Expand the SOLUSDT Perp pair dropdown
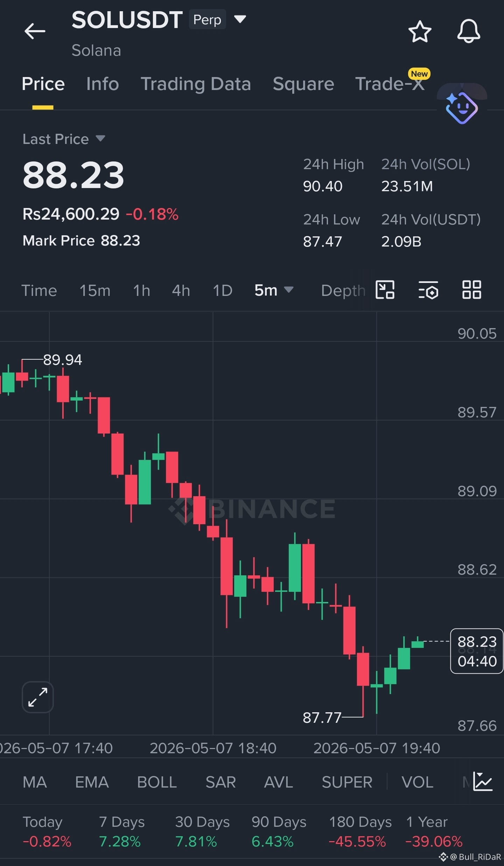Viewport: 504px width, 866px height. [240, 19]
